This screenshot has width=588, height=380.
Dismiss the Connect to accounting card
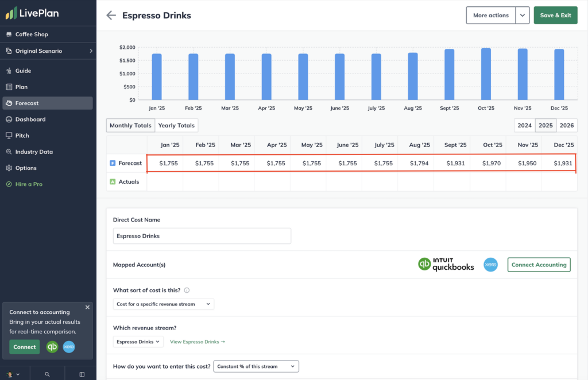point(87,307)
